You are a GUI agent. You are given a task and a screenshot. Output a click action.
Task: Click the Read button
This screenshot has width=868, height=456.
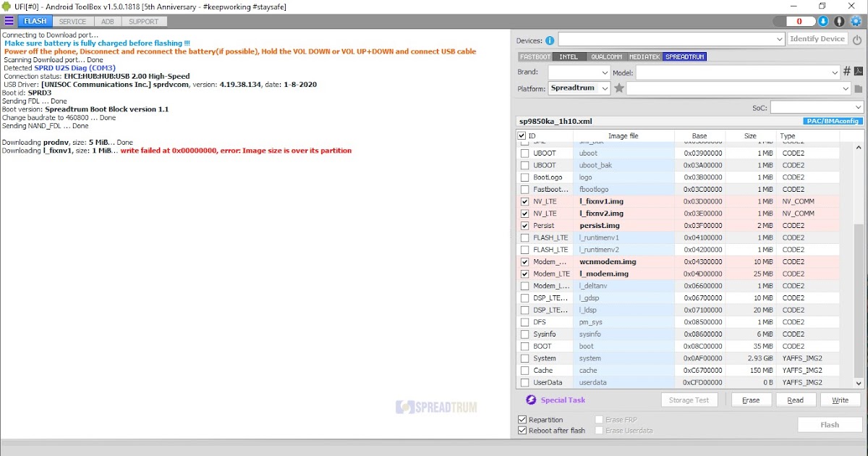(796, 400)
